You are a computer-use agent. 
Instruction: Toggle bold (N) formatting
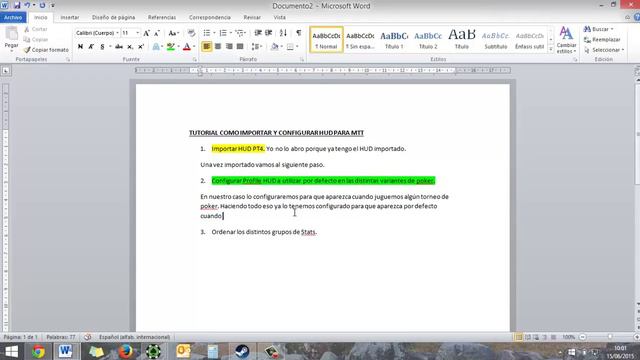80,47
